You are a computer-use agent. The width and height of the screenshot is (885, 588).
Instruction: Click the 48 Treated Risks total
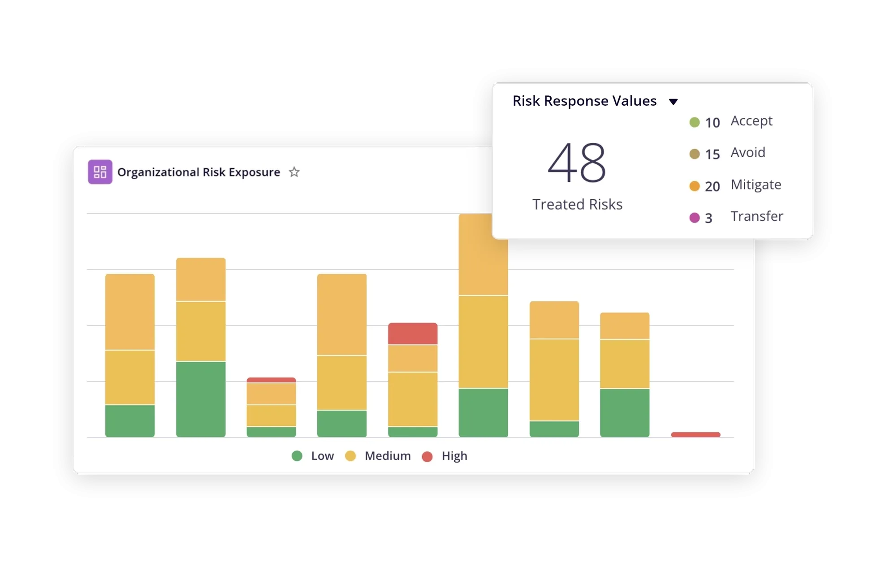(577, 163)
